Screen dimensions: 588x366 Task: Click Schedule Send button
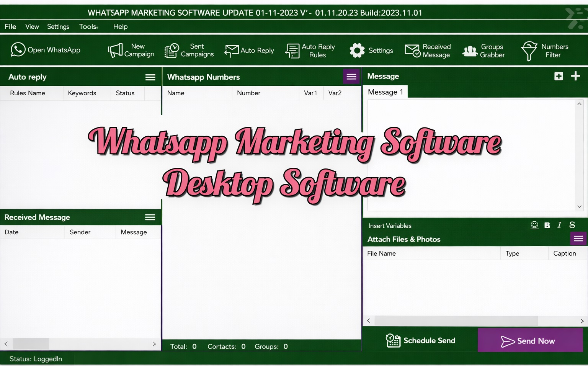(x=420, y=340)
